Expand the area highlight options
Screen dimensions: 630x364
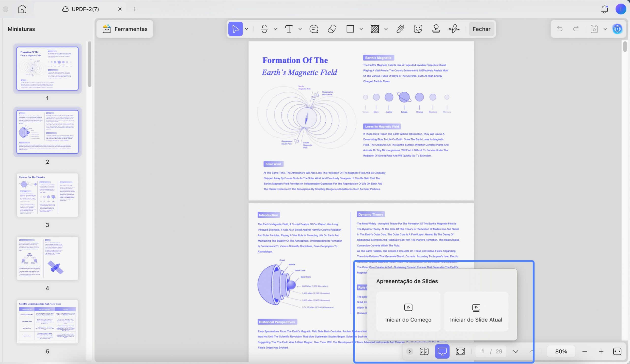click(x=386, y=29)
